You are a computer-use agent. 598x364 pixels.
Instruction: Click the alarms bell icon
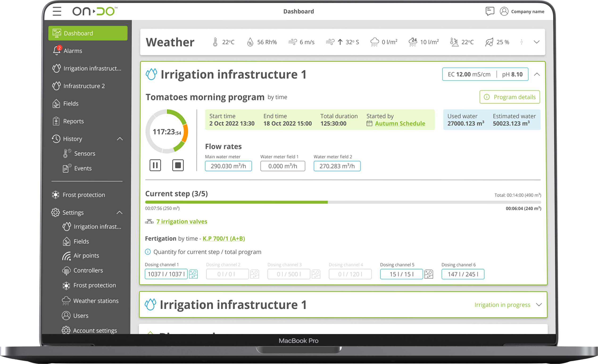[x=57, y=50]
